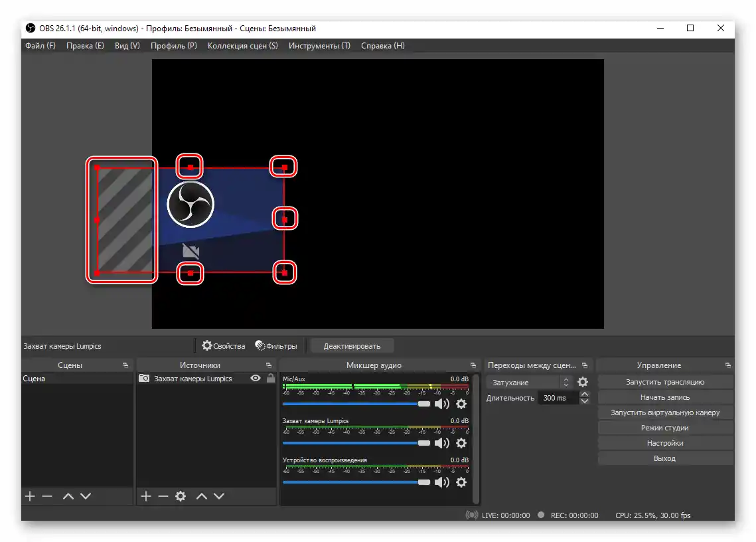Increase transition duration with up arrow
Screen dimensions: 756x542
[x=585, y=395]
